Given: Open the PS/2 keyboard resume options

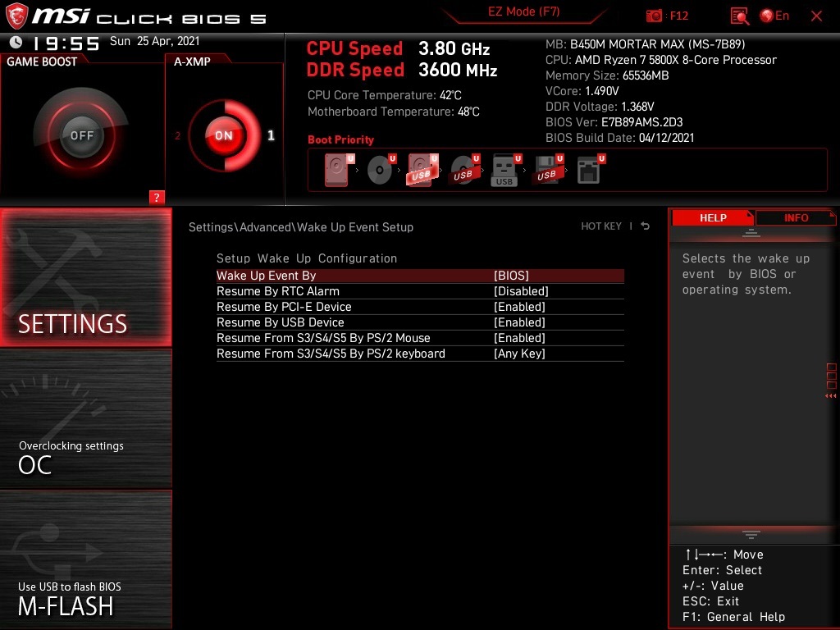Looking at the screenshot, I should 518,354.
